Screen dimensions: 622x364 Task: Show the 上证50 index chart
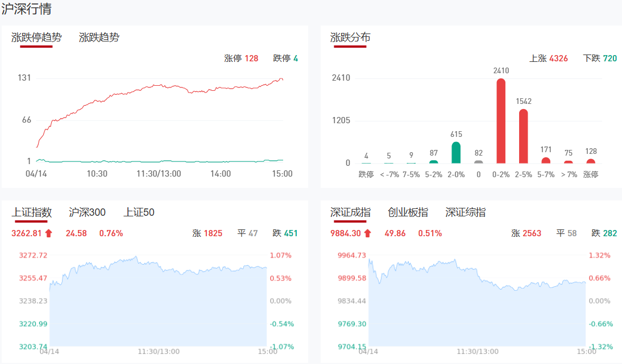pyautogui.click(x=139, y=212)
